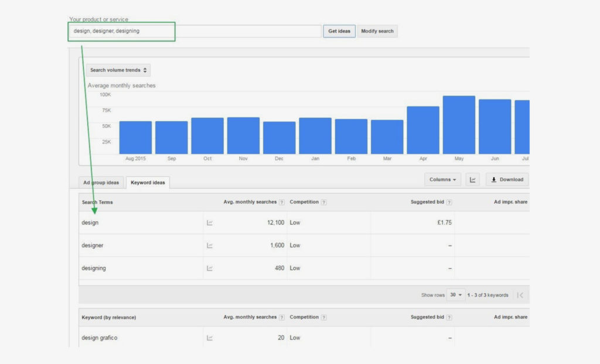Sort by Search Terms column header
Screen dimensions: 600x364
[97, 202]
